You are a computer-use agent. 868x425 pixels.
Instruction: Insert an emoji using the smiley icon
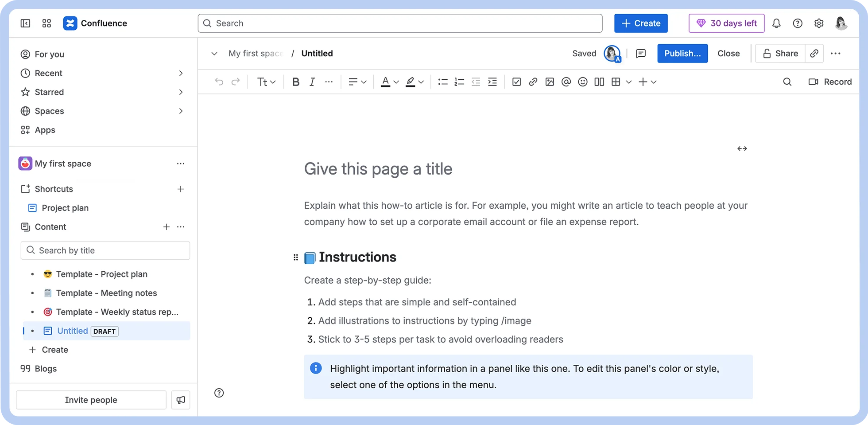click(x=582, y=82)
